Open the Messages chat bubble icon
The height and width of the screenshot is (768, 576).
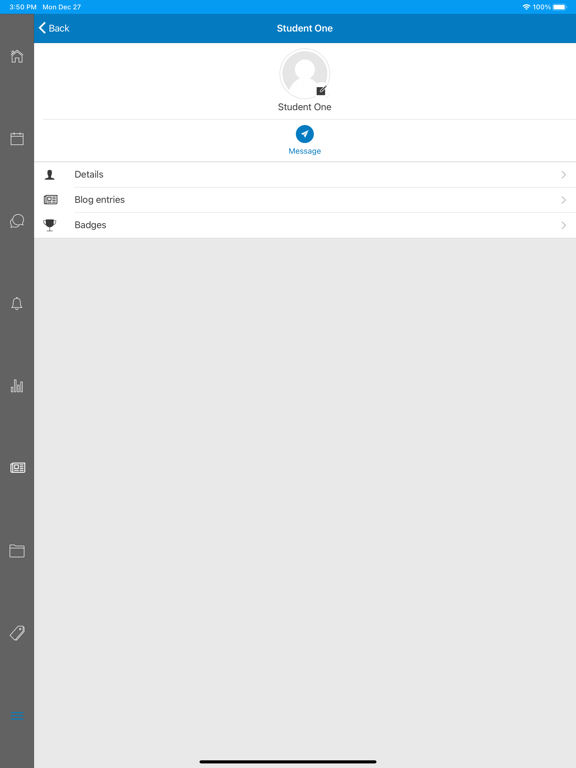point(17,221)
